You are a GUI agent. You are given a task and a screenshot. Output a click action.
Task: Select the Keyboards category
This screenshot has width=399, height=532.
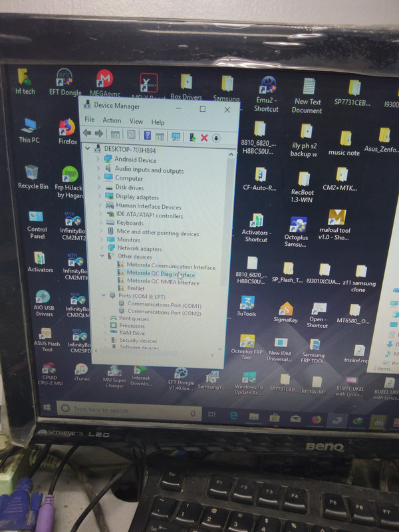(x=130, y=223)
